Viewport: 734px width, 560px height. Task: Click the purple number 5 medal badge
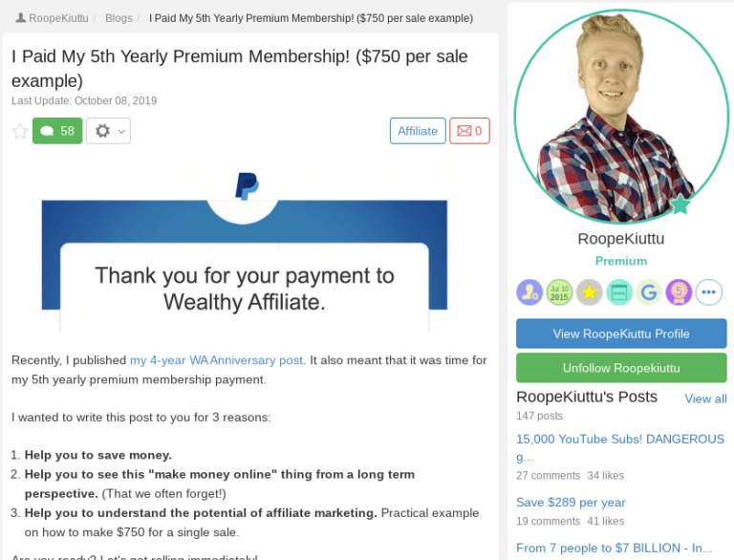pyautogui.click(x=679, y=292)
